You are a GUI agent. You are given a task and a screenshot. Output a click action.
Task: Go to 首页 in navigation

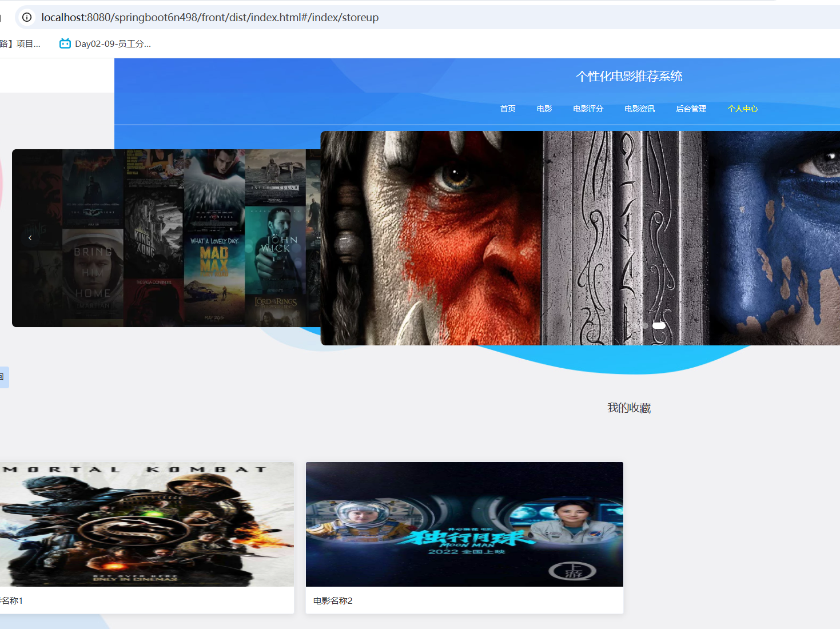(508, 109)
